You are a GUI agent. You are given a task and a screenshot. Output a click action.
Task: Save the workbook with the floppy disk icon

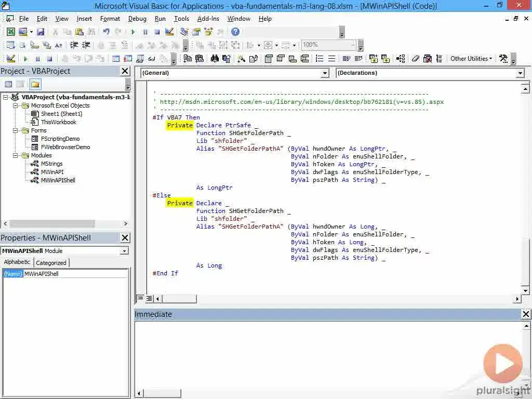point(41,32)
